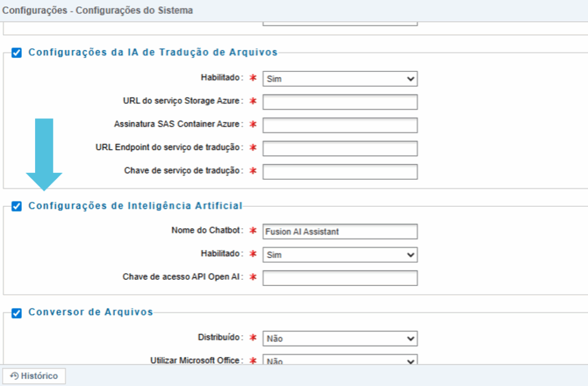Open Habilitado dropdown in the translation AI section
Screen dimensions: 588x386
tap(339, 79)
